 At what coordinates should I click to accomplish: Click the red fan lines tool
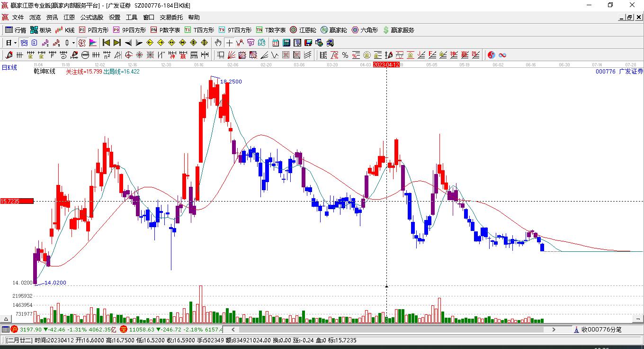point(231,55)
